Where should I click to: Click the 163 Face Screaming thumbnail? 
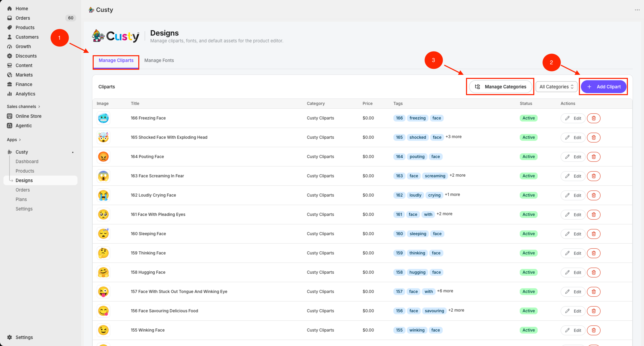103,176
